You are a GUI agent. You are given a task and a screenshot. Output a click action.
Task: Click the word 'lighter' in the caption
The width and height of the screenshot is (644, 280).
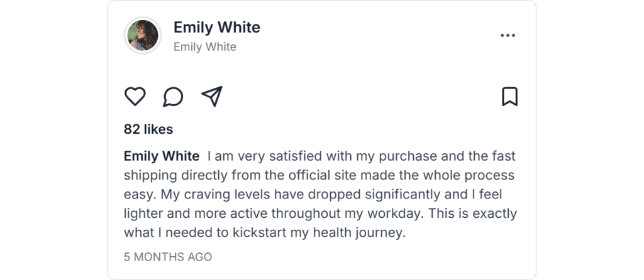click(x=143, y=213)
